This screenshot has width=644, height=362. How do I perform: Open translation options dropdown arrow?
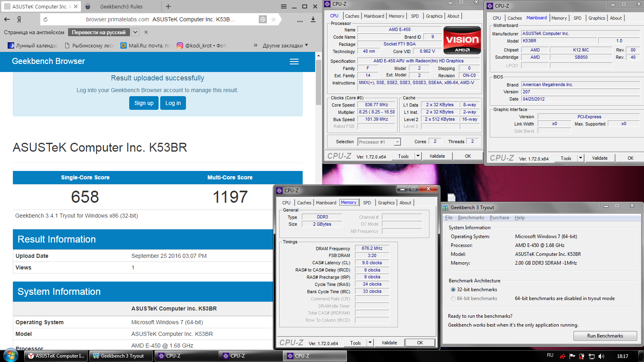point(135,32)
